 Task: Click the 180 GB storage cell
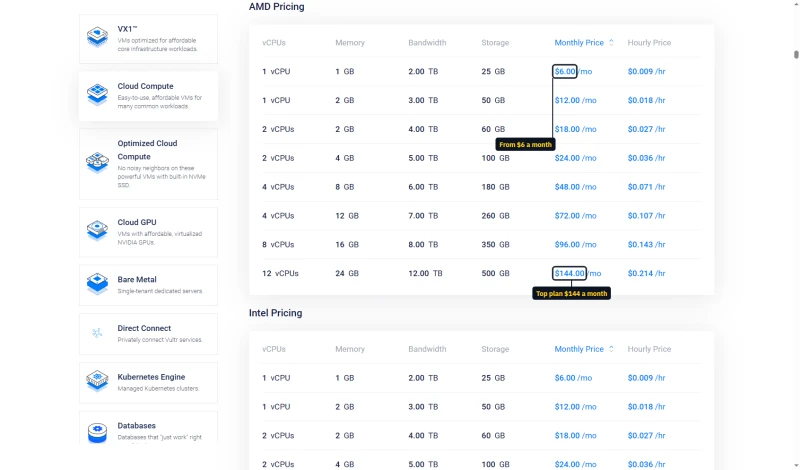[x=495, y=187]
